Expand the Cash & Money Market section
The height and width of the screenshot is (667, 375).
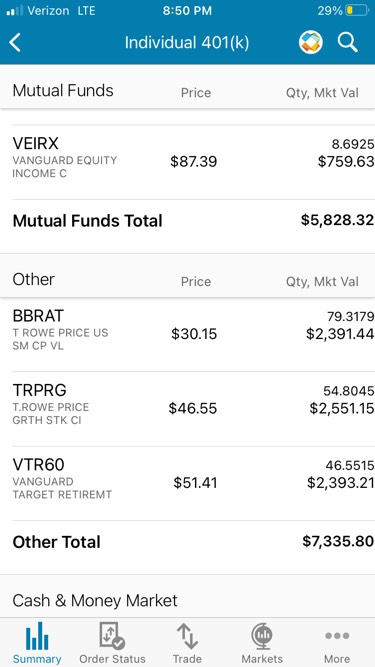(x=188, y=600)
